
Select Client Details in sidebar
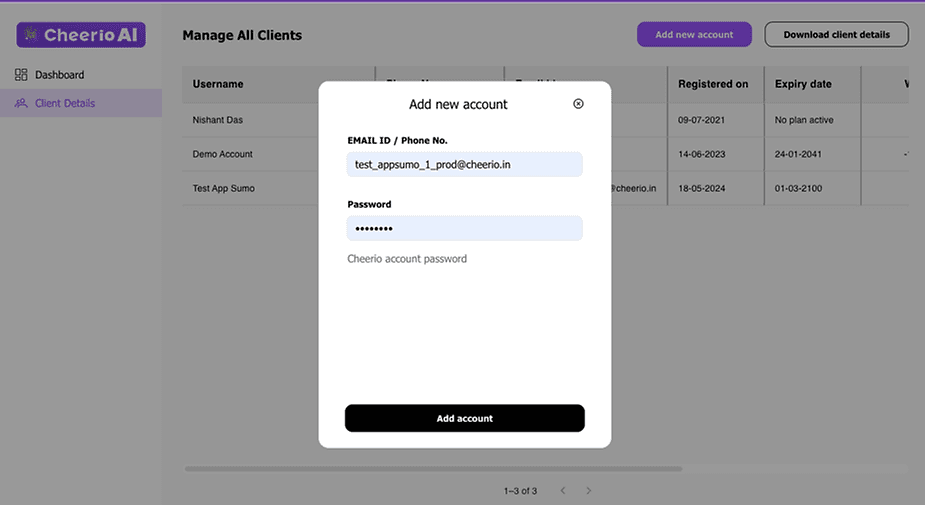(81, 103)
